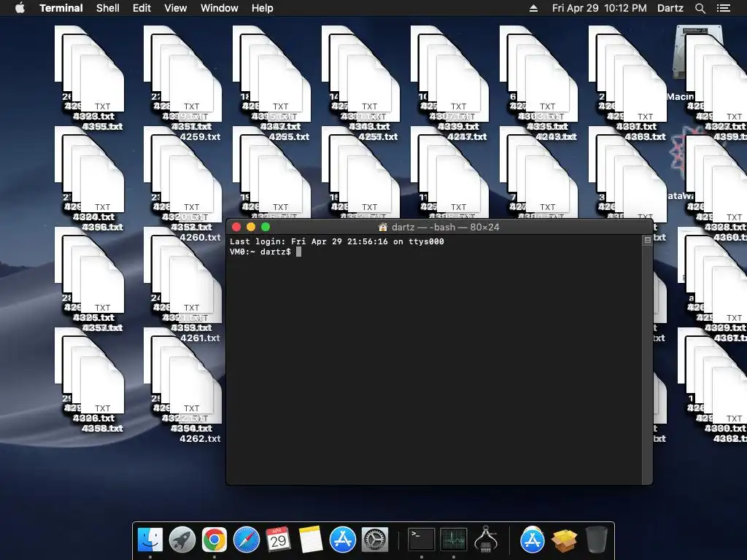747x560 pixels.
Task: Click the split pane button in Terminal
Action: (x=648, y=240)
